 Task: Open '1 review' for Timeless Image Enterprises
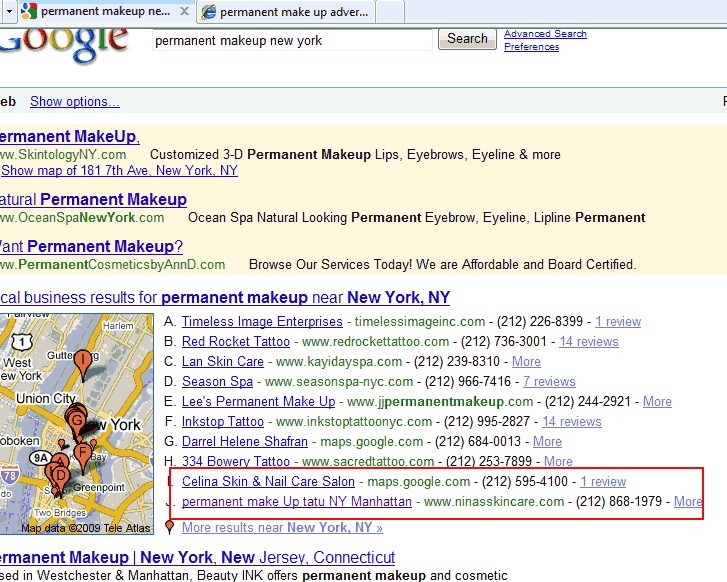(618, 321)
